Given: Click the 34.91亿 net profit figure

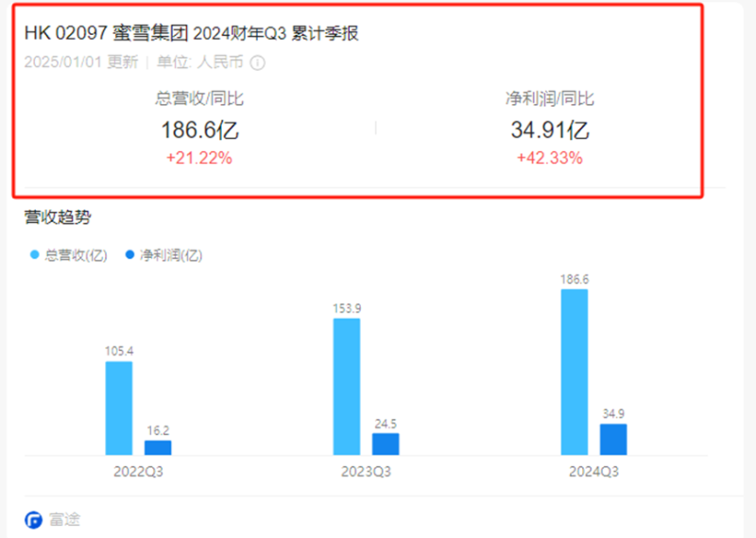Looking at the screenshot, I should 549,130.
